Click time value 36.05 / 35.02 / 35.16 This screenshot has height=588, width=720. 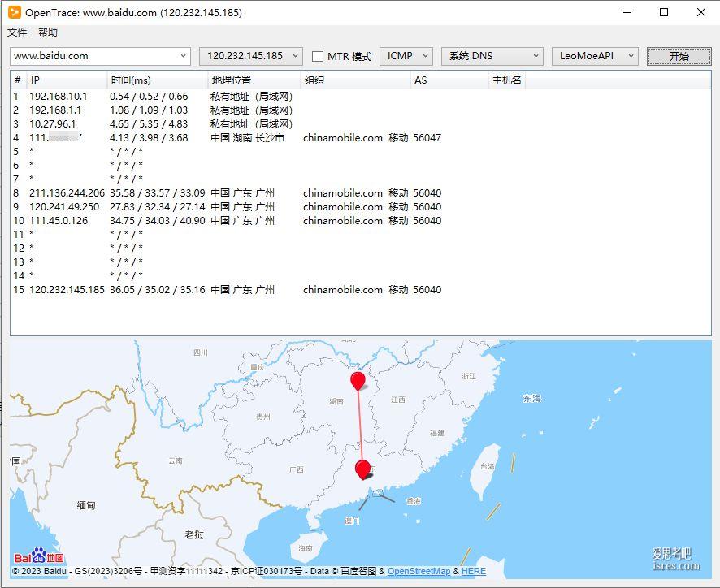coord(157,290)
